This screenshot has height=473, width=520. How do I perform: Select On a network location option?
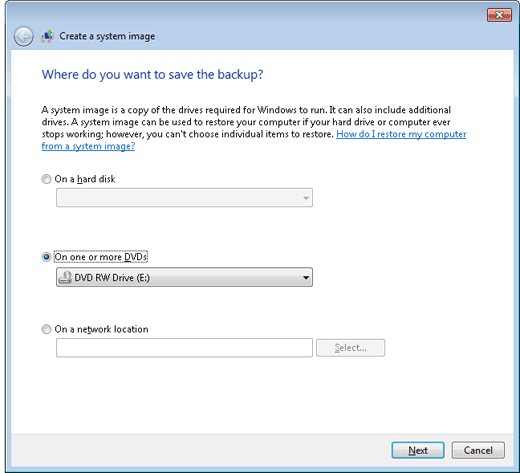pyautogui.click(x=46, y=329)
